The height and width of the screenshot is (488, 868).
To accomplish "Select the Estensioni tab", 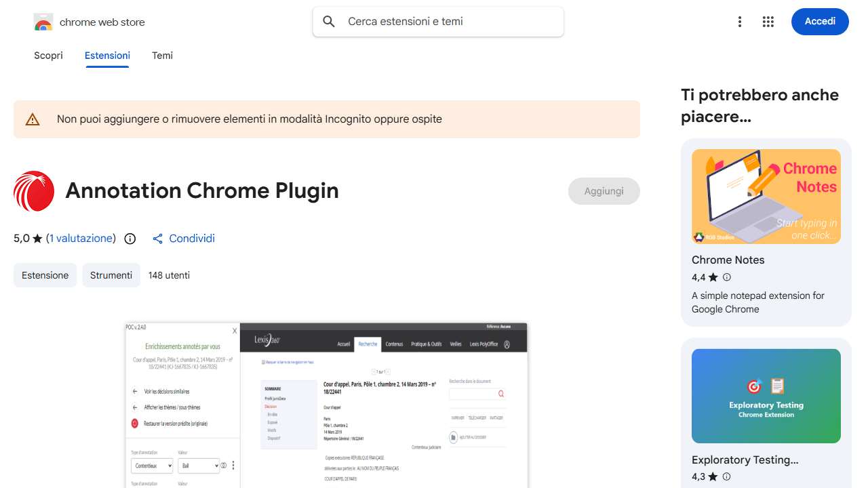I will (x=107, y=56).
